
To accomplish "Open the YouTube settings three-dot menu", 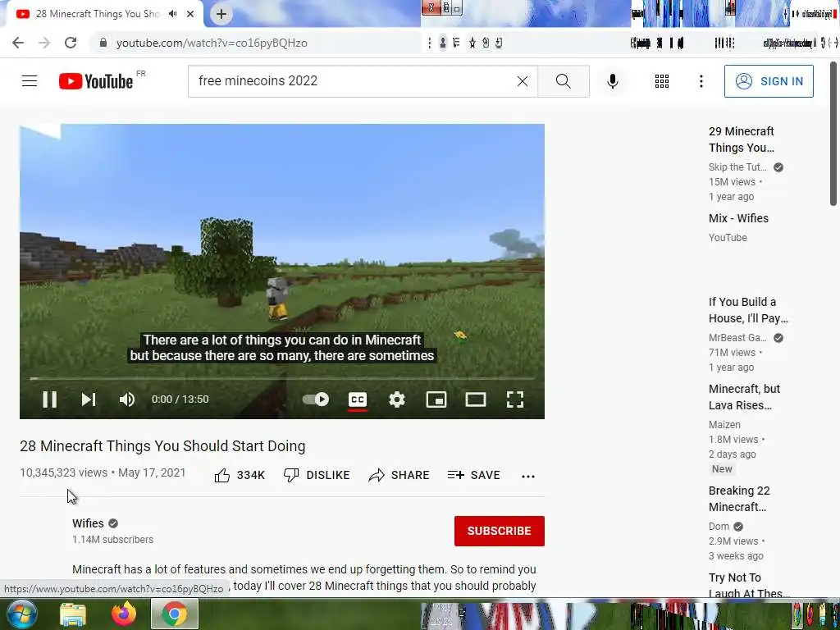I will (x=701, y=81).
